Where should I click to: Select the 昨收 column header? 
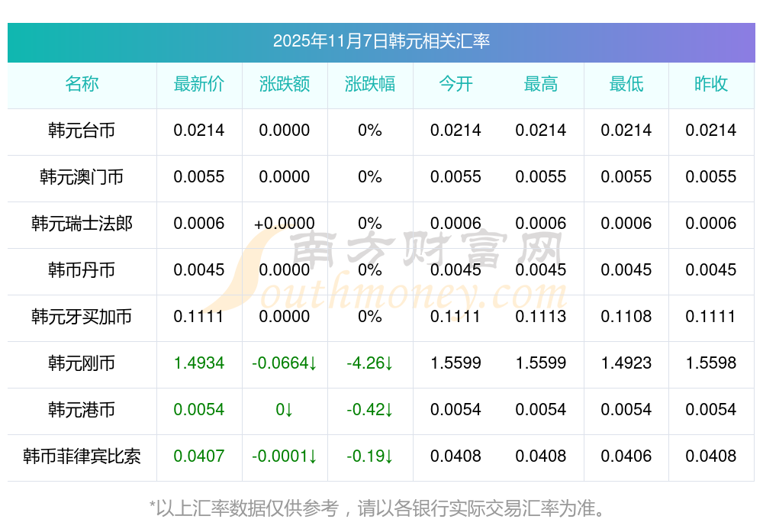coord(711,84)
